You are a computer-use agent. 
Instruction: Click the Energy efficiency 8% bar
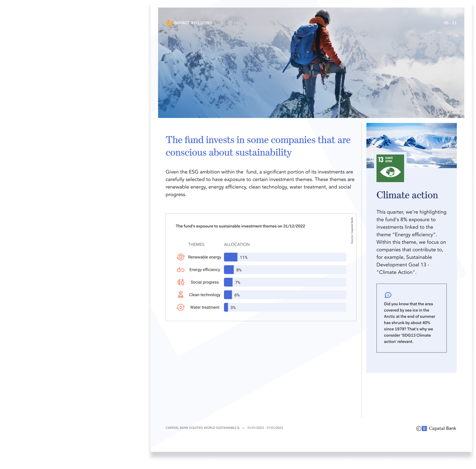[229, 270]
